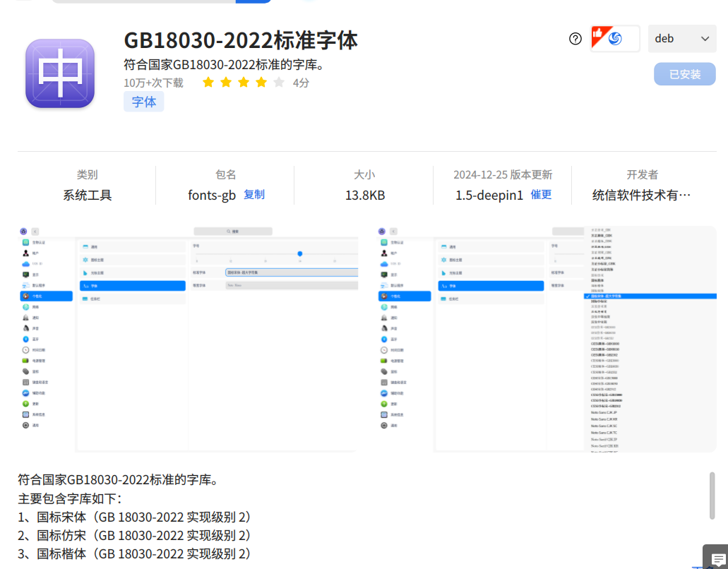728x569 pixels.
Task: Click the thumbs-up deepin badge icon
Action: [x=615, y=39]
